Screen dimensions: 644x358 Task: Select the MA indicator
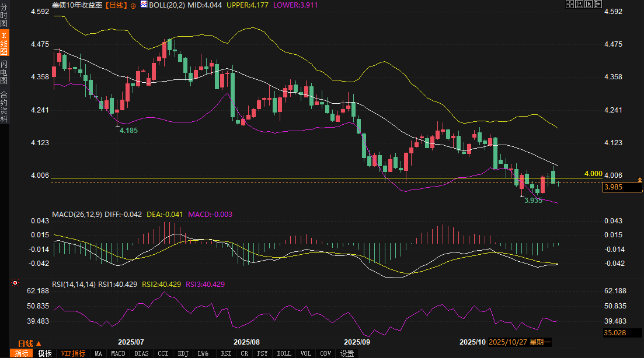tap(98, 353)
